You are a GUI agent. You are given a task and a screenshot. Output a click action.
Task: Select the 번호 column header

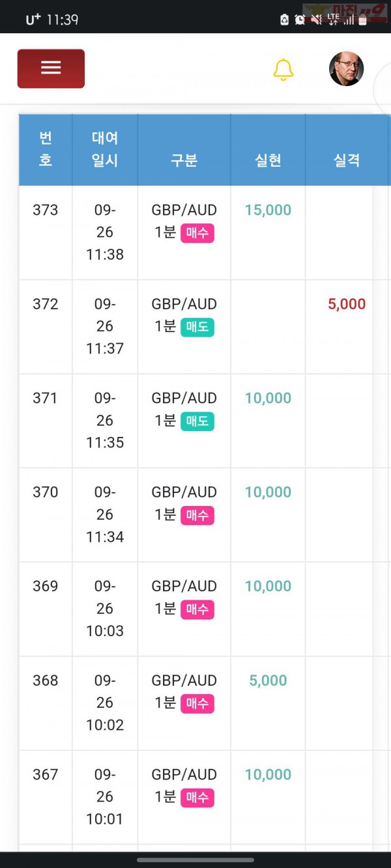[x=46, y=150]
